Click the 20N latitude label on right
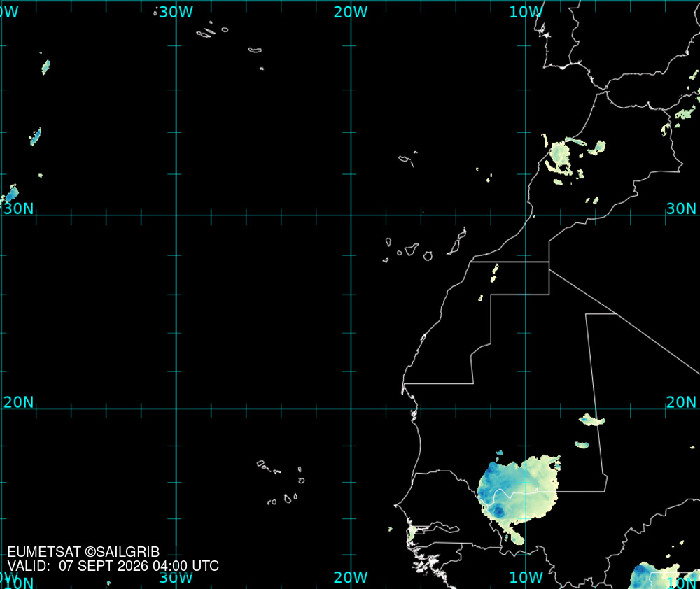 click(681, 402)
